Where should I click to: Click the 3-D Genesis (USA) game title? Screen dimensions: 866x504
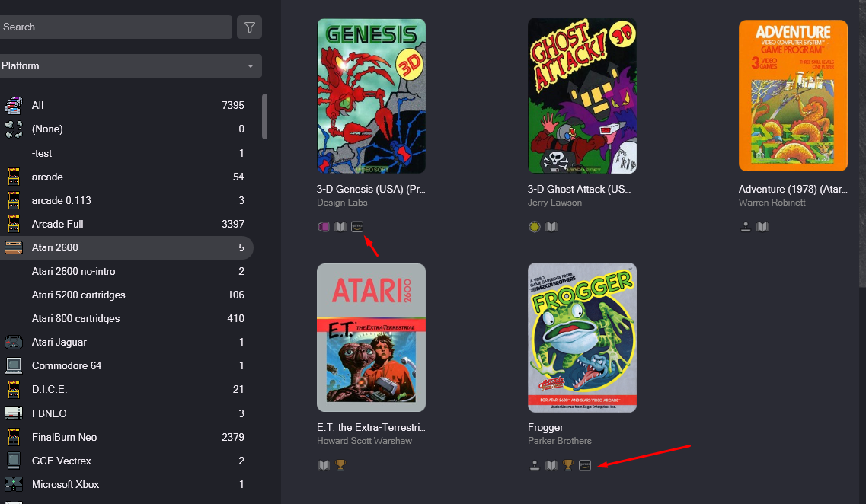tap(371, 189)
